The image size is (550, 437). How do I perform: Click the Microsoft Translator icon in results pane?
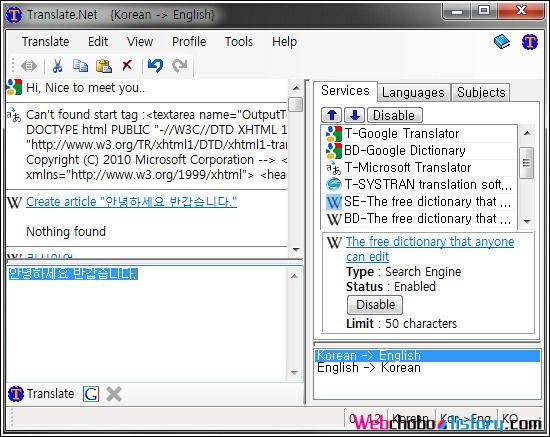[14, 115]
